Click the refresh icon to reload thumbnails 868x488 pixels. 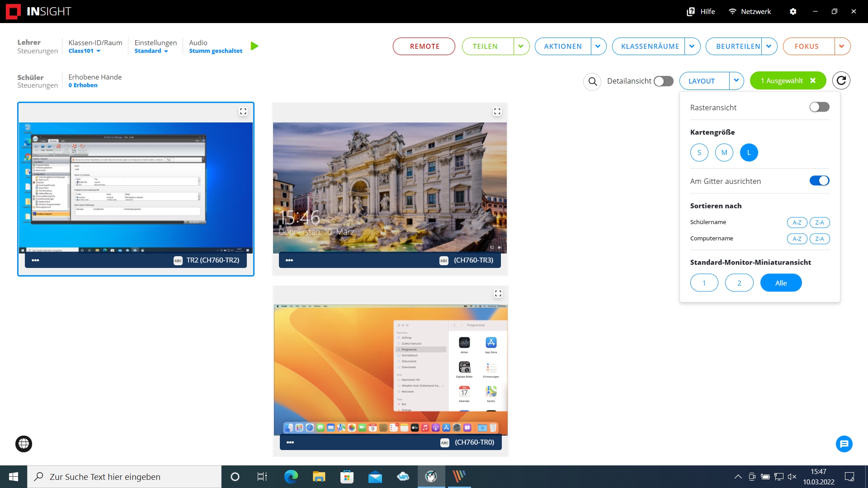(842, 80)
